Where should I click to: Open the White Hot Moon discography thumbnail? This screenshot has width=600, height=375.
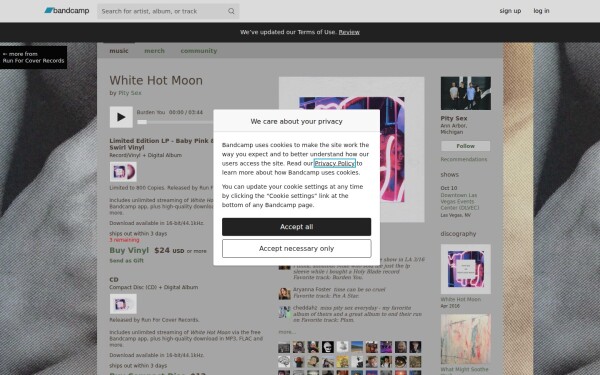(x=465, y=269)
